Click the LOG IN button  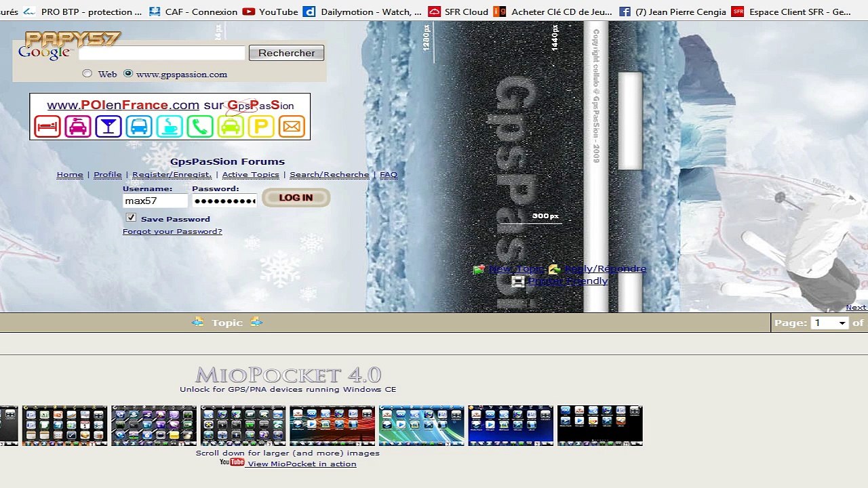[x=296, y=197]
